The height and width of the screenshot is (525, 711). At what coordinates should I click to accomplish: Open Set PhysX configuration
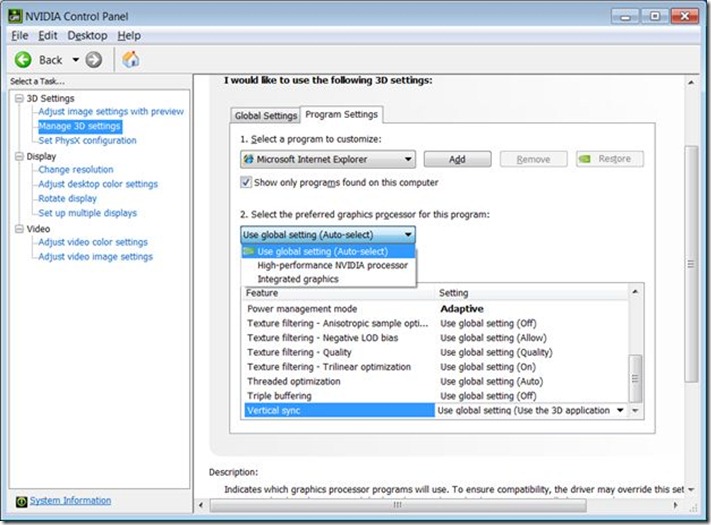(87, 141)
